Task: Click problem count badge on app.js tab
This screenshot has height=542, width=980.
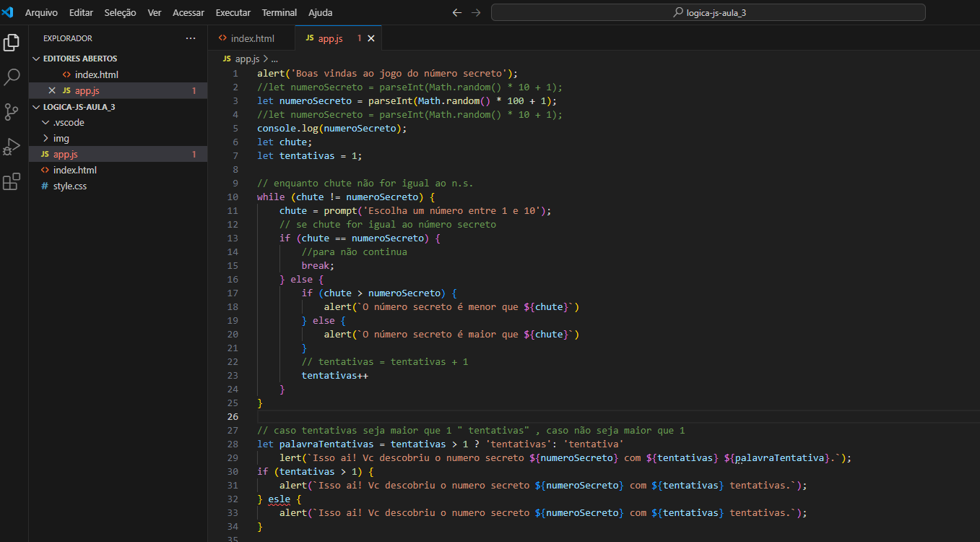Action: pos(359,38)
